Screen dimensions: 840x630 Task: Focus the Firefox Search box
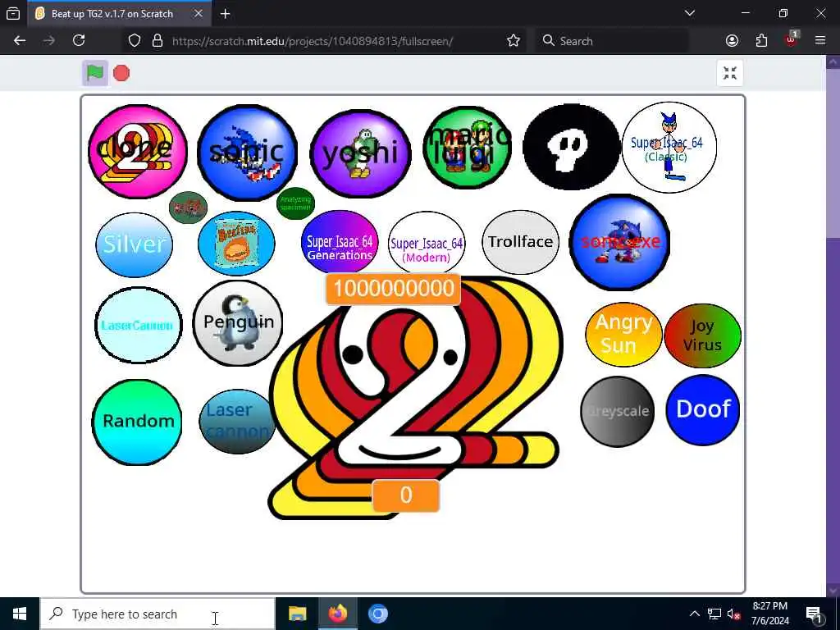[x=612, y=41]
